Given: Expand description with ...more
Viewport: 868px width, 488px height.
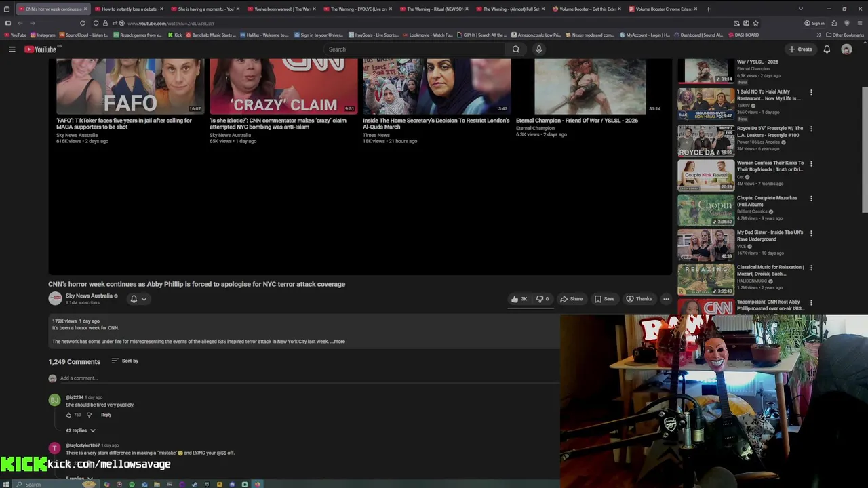Looking at the screenshot, I should click(x=338, y=342).
